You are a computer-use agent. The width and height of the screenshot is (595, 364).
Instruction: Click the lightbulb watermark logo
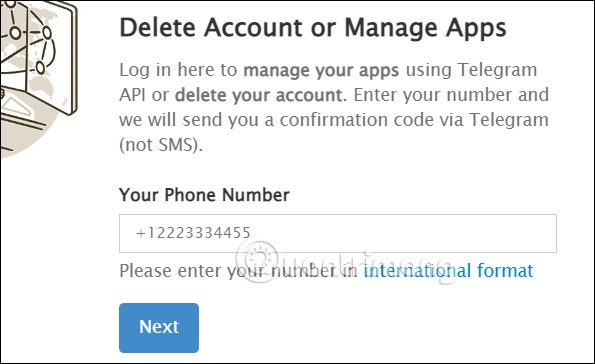click(x=260, y=260)
